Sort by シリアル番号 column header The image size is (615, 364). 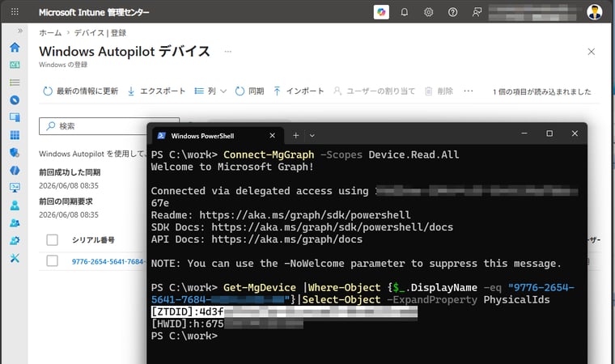(93, 239)
